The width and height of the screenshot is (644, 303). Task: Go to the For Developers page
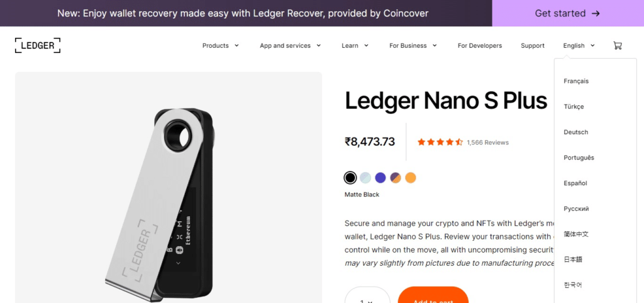(x=480, y=45)
